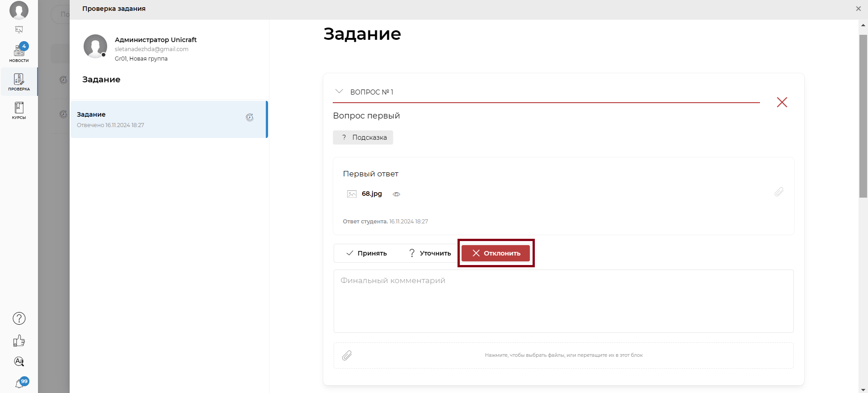The width and height of the screenshot is (868, 393).
Task: Click the Первый ответ answer text
Action: 371,174
